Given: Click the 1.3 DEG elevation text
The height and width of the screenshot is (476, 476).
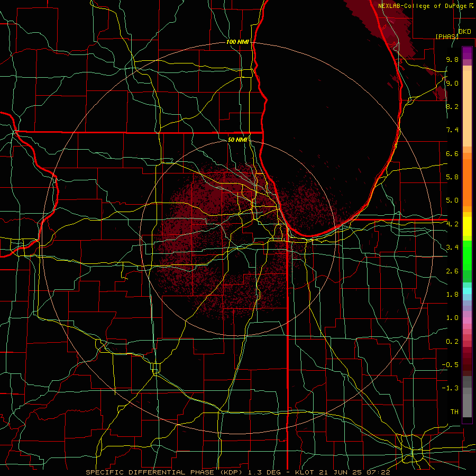Looking at the screenshot, I should (x=264, y=472).
